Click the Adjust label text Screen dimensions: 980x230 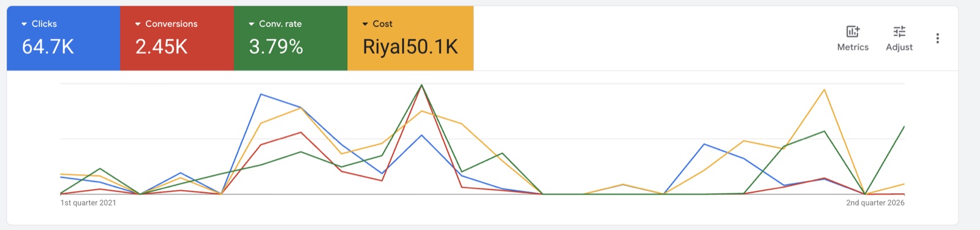899,47
